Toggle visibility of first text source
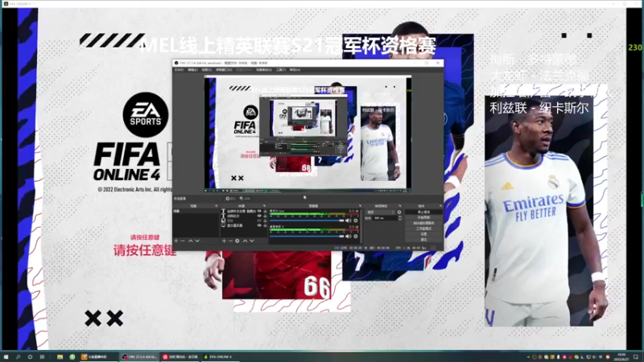The image size is (644, 362). pyautogui.click(x=259, y=211)
